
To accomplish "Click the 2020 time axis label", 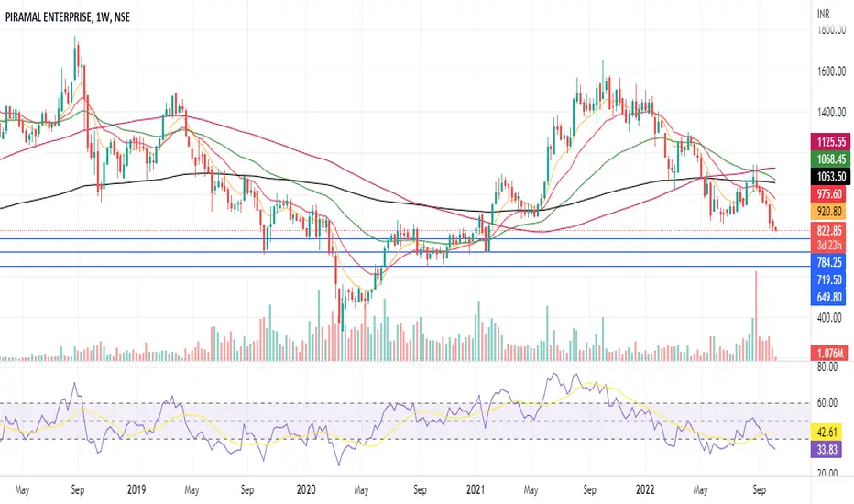I will [306, 489].
